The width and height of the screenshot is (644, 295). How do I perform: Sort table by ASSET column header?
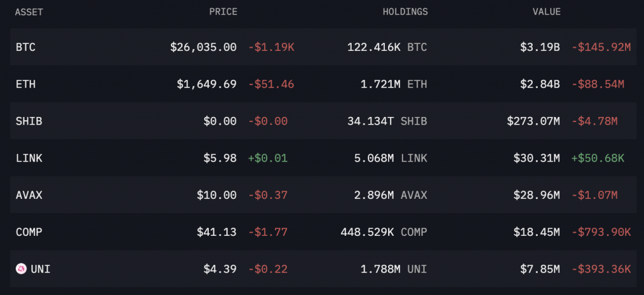click(x=29, y=12)
